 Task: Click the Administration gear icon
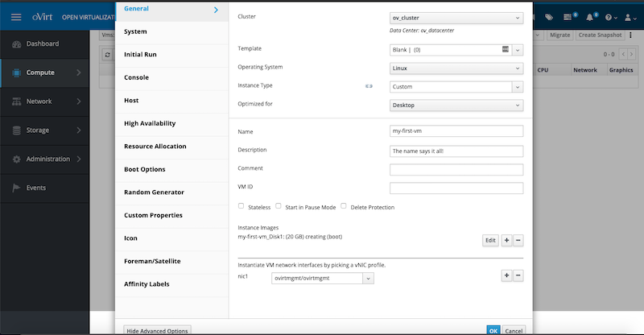(x=16, y=159)
